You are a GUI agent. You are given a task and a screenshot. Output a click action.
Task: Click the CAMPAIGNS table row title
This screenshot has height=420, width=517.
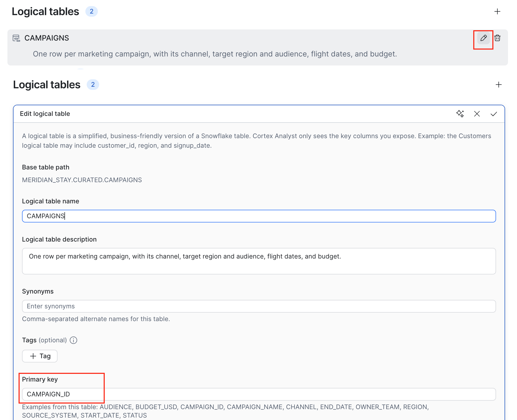[x=47, y=38]
